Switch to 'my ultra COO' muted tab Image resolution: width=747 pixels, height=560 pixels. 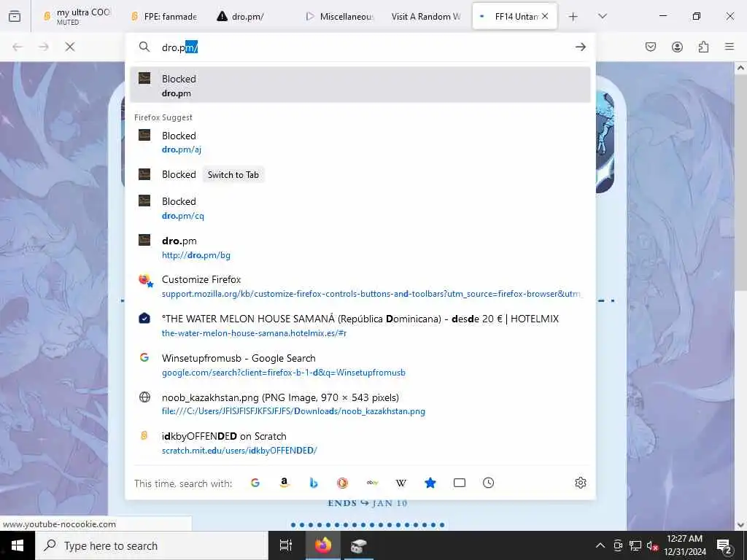(x=77, y=16)
